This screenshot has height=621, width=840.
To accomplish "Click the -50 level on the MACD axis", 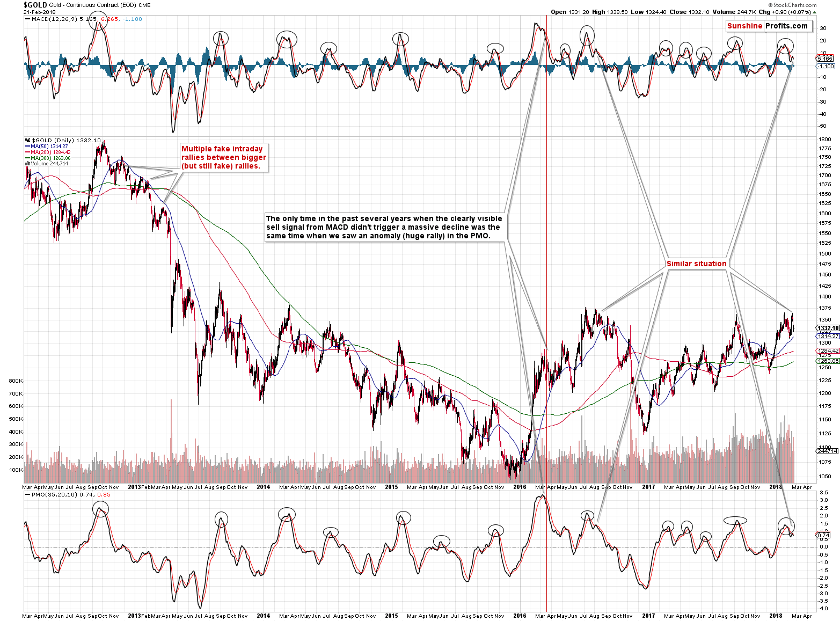I will coord(823,126).
